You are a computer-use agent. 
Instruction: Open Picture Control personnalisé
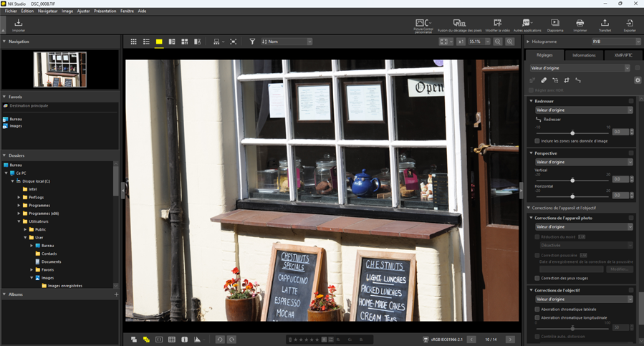click(x=423, y=25)
